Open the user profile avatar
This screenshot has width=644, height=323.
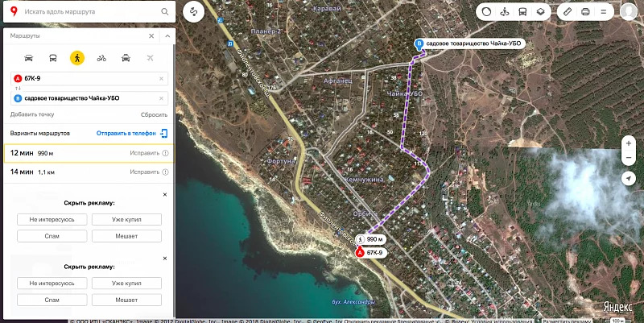coord(629,12)
